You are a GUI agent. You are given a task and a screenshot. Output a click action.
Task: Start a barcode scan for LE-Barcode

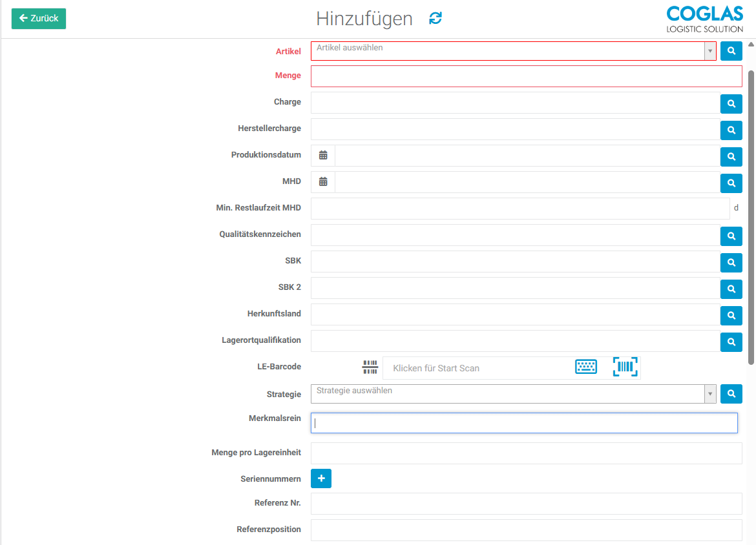click(625, 366)
